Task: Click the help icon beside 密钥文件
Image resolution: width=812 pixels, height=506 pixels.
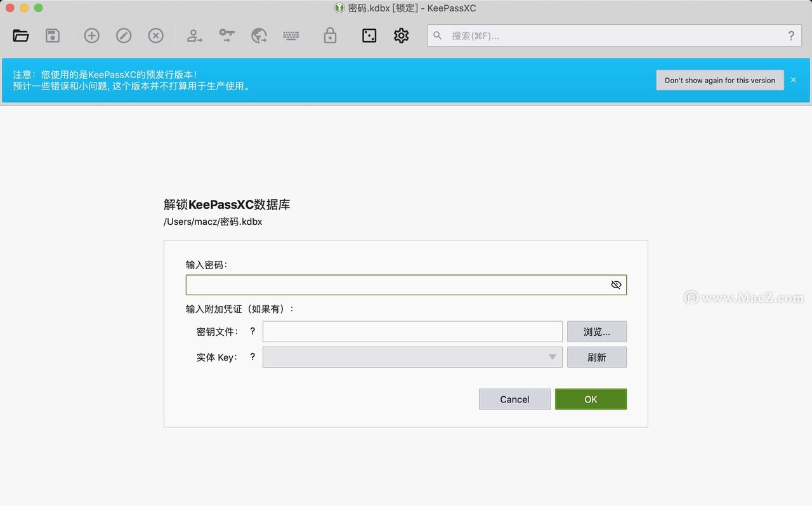Action: tap(252, 331)
